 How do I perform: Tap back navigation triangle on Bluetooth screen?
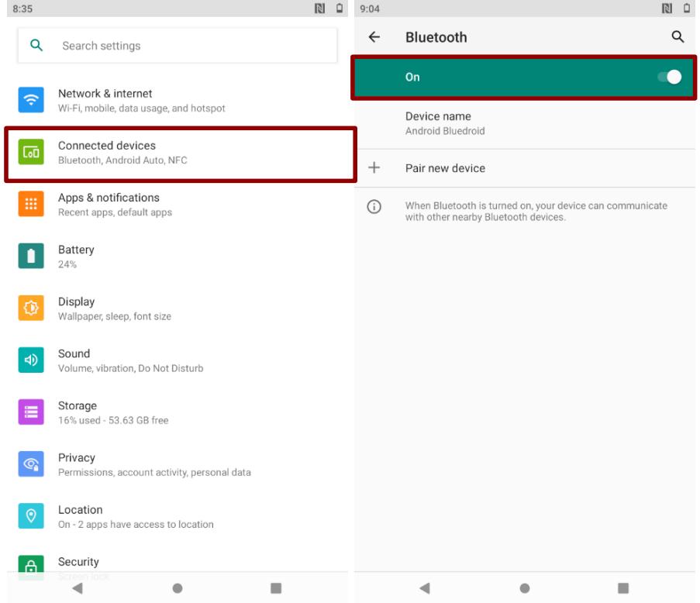(425, 588)
